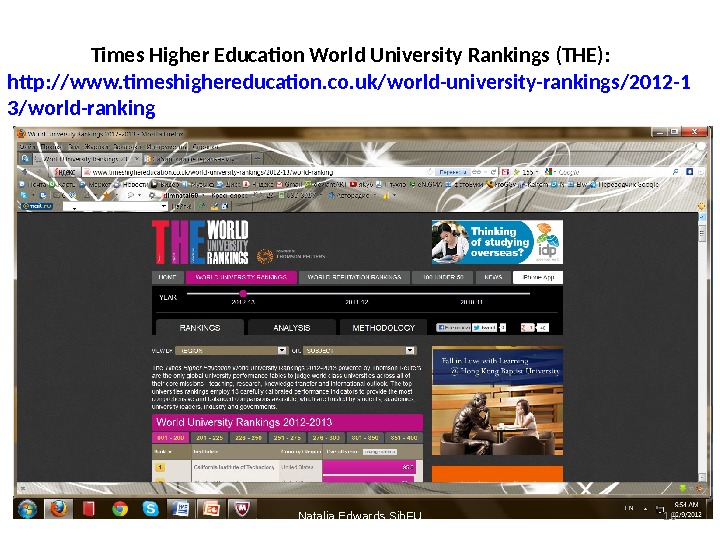The height and width of the screenshot is (540, 720).
Task: Select World University Rankings navigation tab
Action: [241, 277]
